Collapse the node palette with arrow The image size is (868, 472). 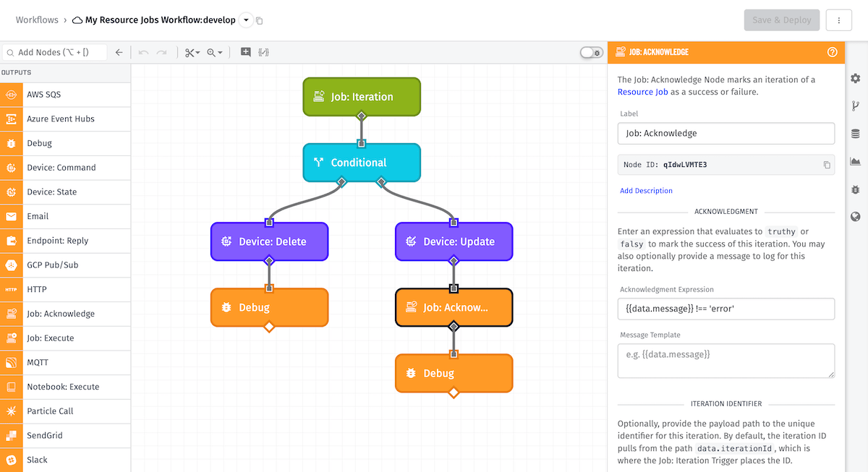coord(119,52)
